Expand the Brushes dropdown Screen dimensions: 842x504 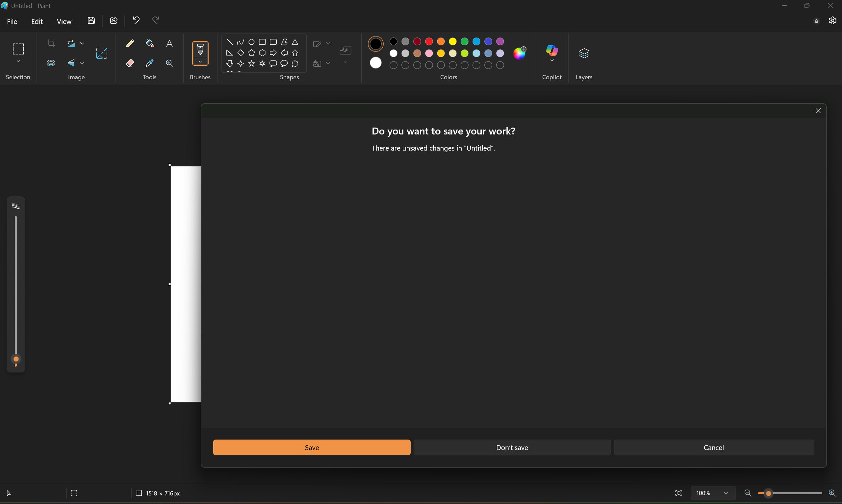(x=200, y=62)
